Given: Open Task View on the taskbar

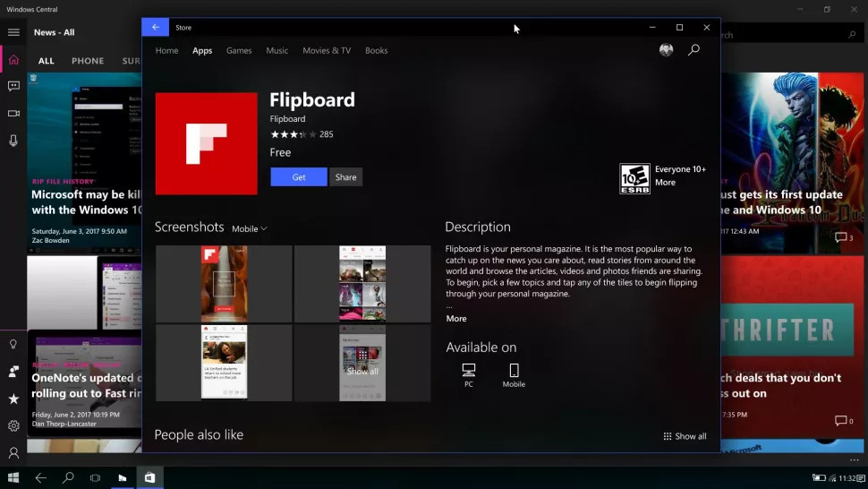Looking at the screenshot, I should point(95,477).
